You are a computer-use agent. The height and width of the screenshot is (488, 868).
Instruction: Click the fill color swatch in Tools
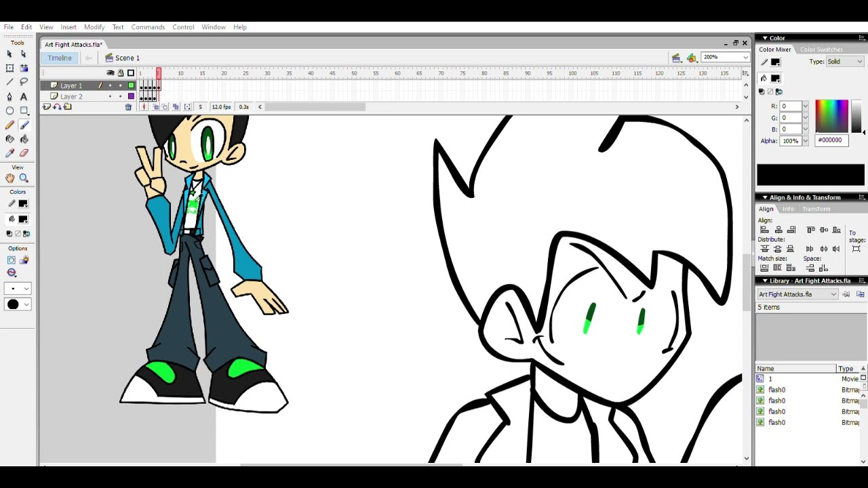pos(23,220)
